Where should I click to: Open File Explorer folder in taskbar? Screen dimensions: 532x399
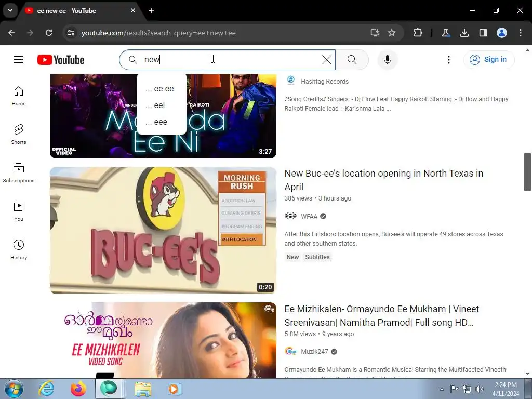point(143,389)
